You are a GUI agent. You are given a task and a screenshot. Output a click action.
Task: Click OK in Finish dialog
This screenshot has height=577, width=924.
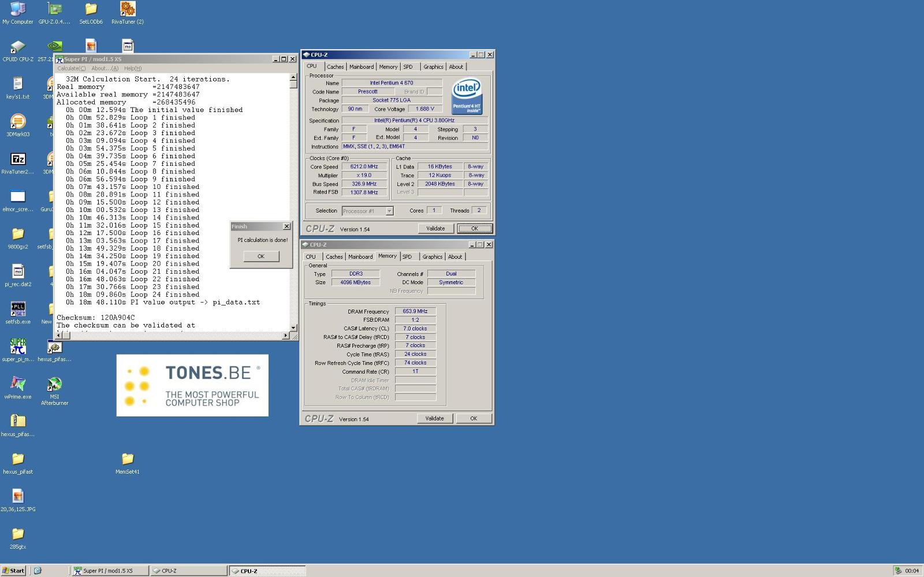261,256
